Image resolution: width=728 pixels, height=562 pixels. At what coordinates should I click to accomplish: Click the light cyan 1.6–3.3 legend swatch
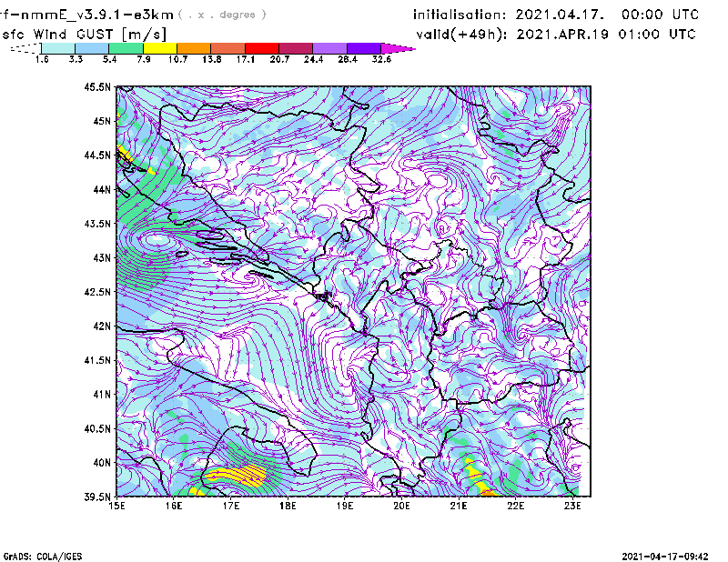58,48
